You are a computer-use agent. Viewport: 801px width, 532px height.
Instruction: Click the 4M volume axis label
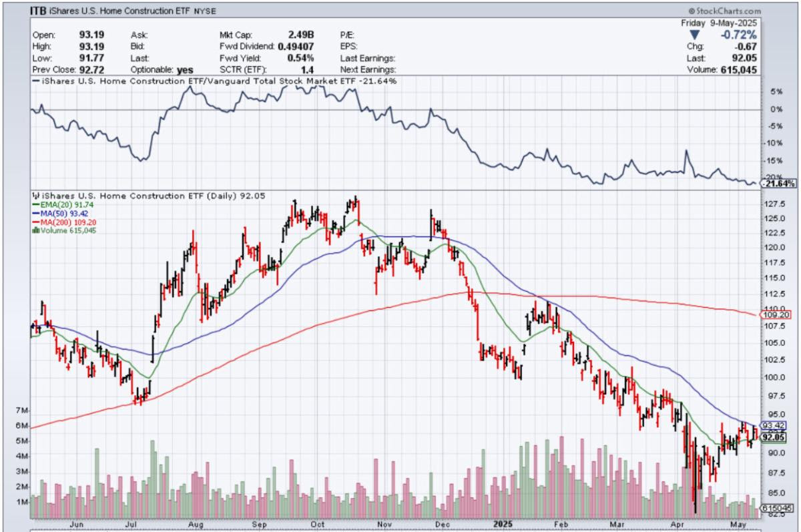[x=22, y=456]
